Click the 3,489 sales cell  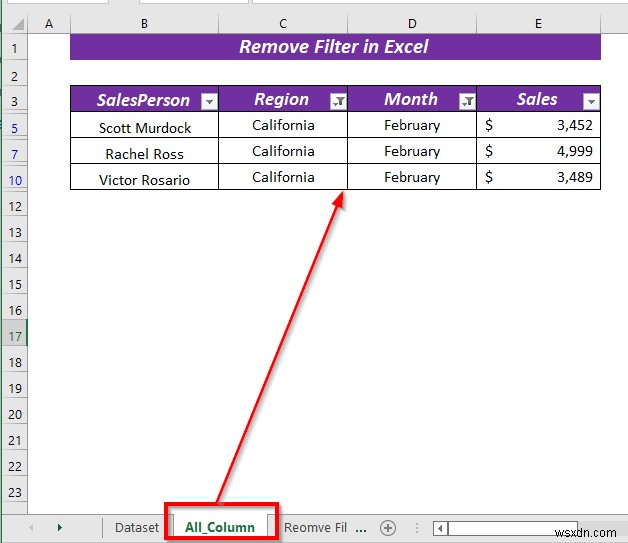[538, 177]
